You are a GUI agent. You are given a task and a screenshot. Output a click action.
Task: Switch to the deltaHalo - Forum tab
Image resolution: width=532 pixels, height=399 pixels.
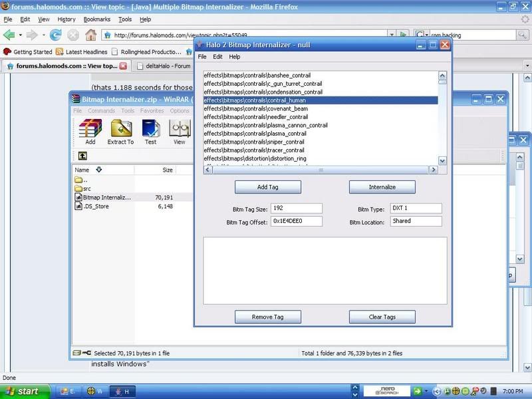(x=164, y=66)
